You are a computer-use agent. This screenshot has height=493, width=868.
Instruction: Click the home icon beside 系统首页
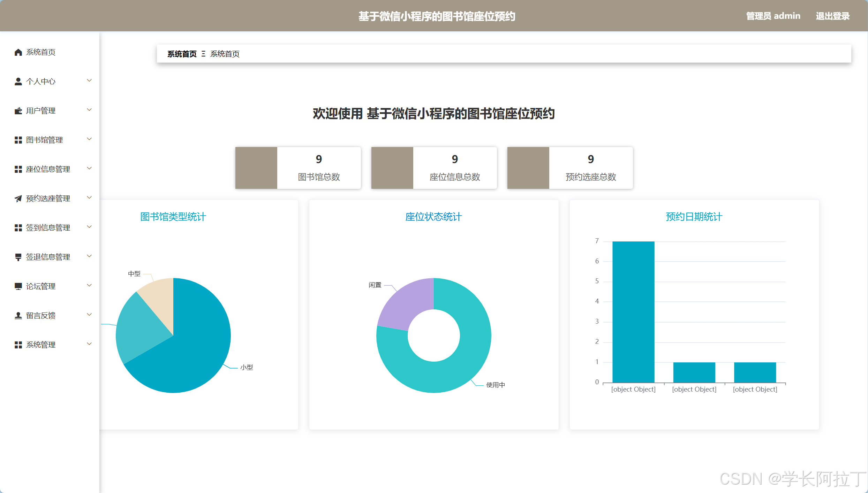click(18, 52)
